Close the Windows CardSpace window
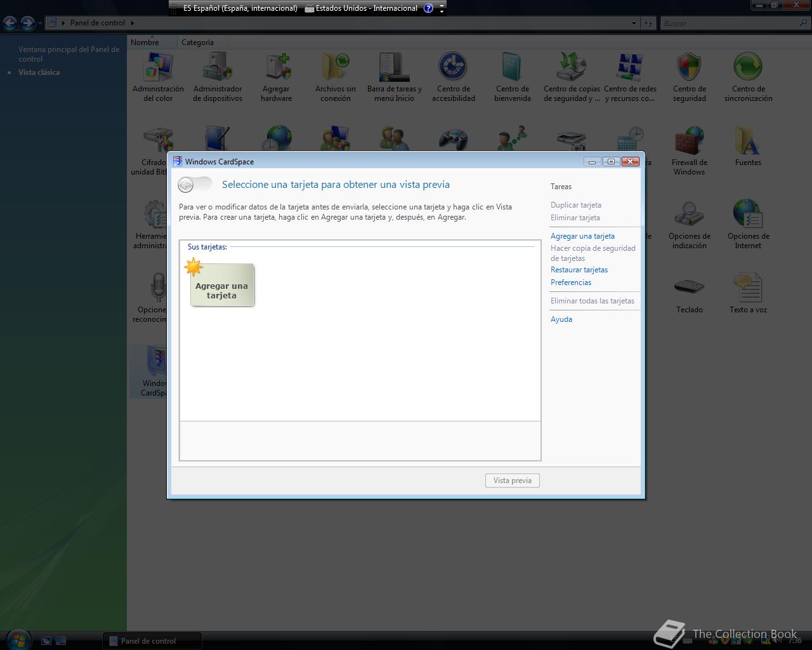The image size is (812, 650). [630, 161]
